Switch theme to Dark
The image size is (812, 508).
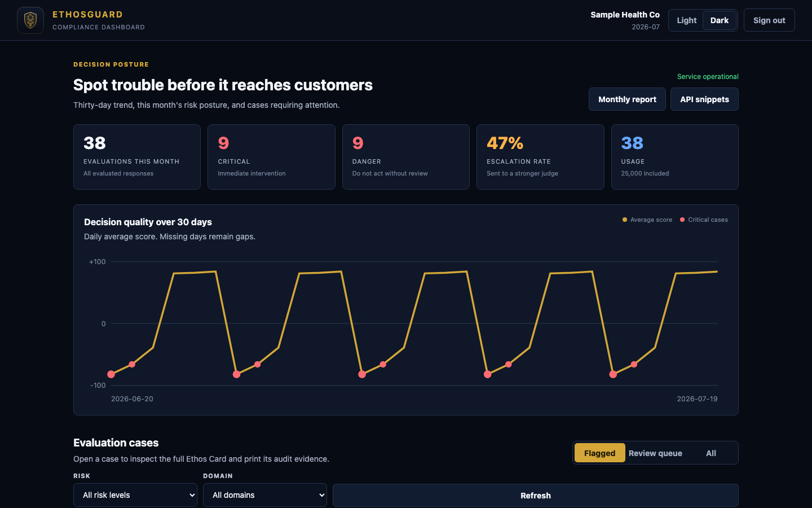[719, 20]
